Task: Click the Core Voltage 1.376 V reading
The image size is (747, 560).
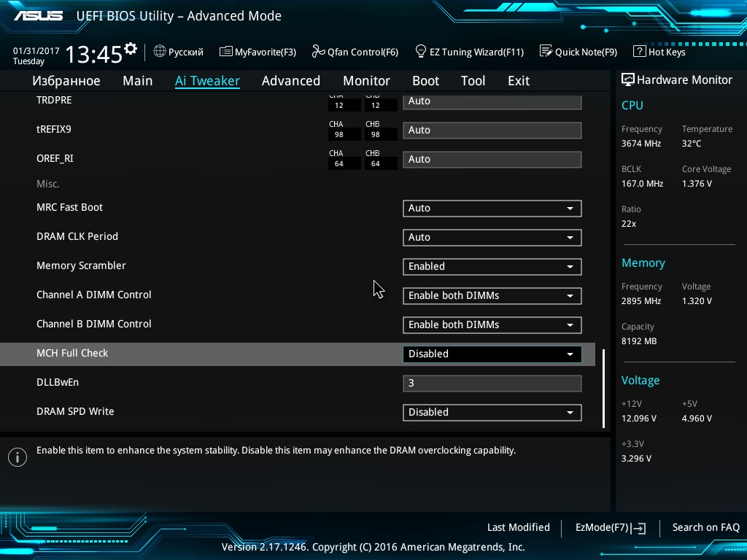Action: point(697,183)
